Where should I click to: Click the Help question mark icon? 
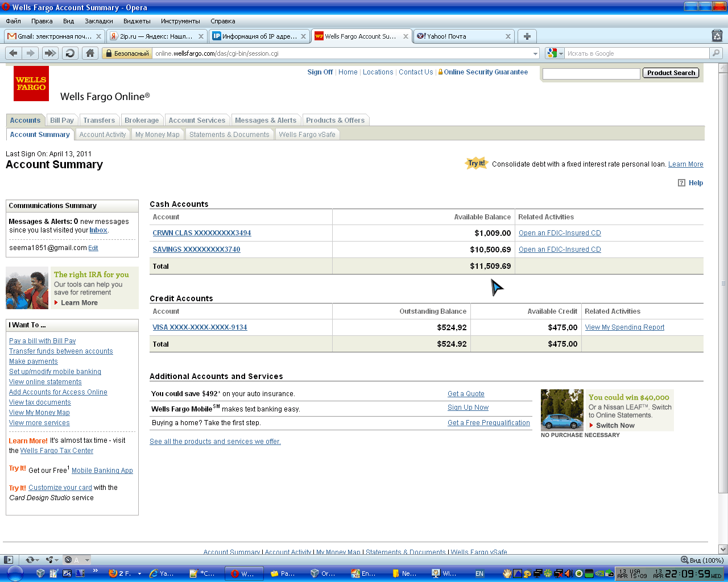click(x=681, y=182)
